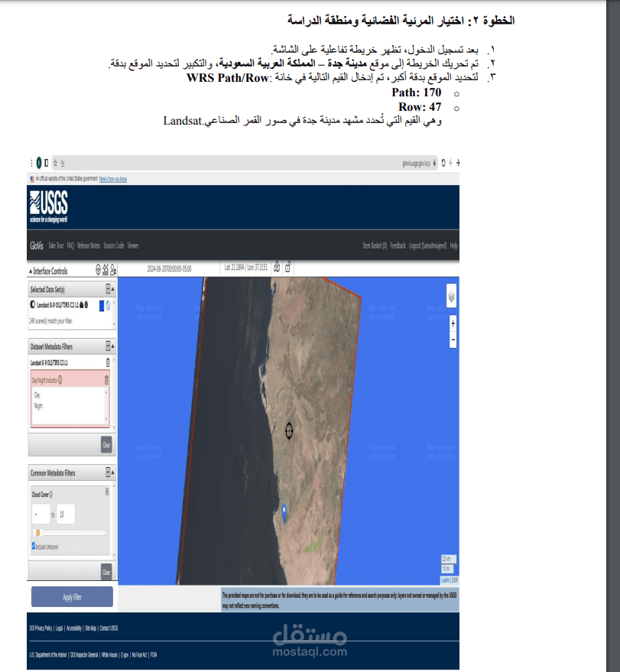Toggle the Landsat 8-9 OLI/TIRS C2 L1 dataset icon
The width and height of the screenshot is (620, 672).
tap(33, 305)
